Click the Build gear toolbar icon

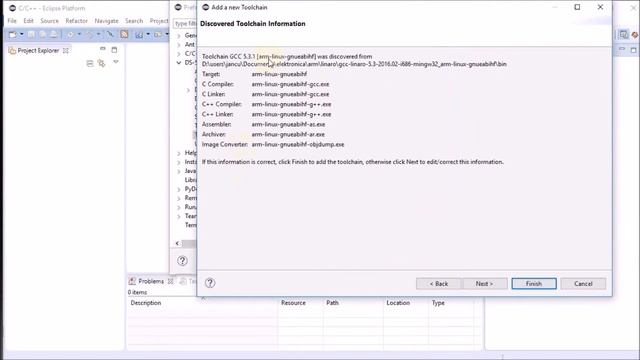[70, 35]
